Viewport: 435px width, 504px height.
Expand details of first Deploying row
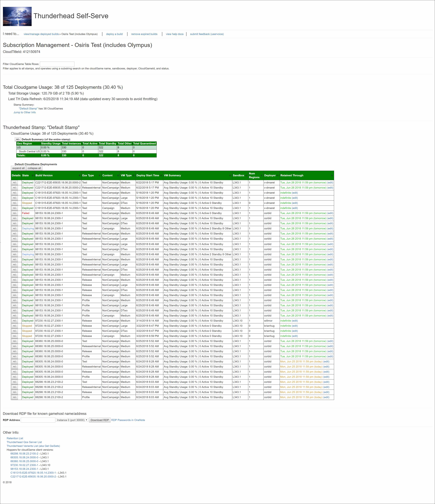pos(15,228)
